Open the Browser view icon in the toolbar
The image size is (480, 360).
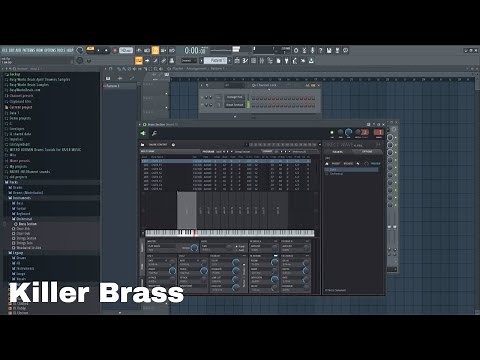point(270,61)
